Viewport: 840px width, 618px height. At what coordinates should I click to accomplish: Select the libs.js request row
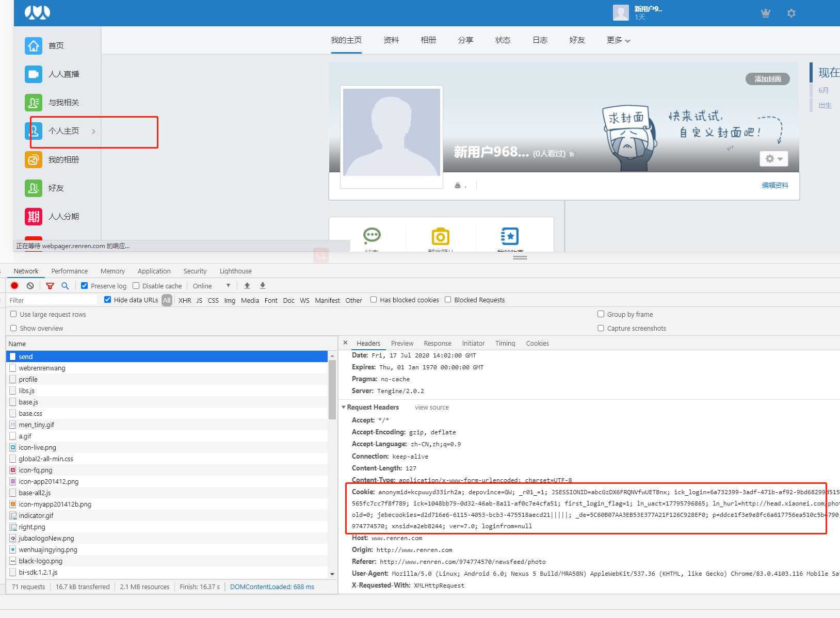167,391
